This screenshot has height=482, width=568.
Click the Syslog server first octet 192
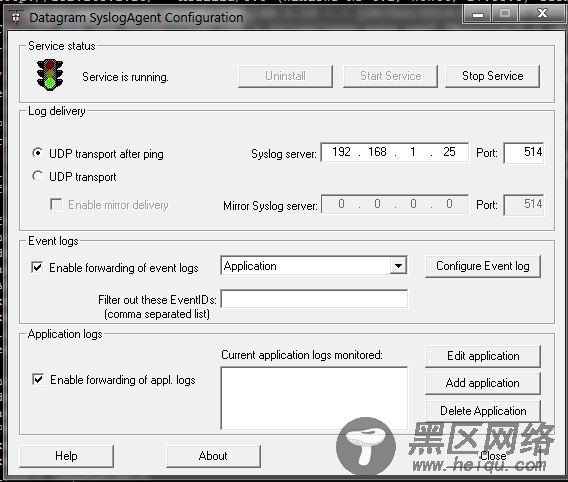coord(341,152)
